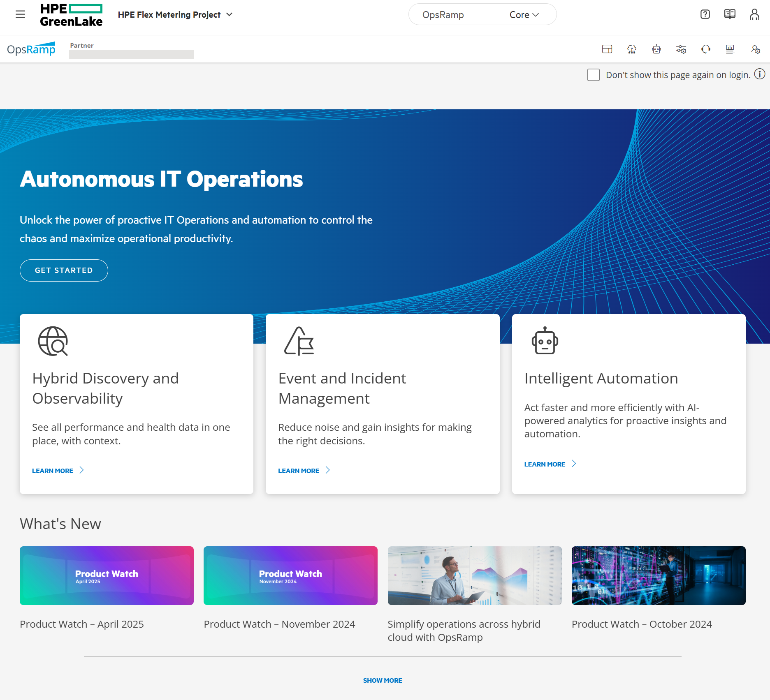Click the info icon beside login checkbox

pos(760,74)
